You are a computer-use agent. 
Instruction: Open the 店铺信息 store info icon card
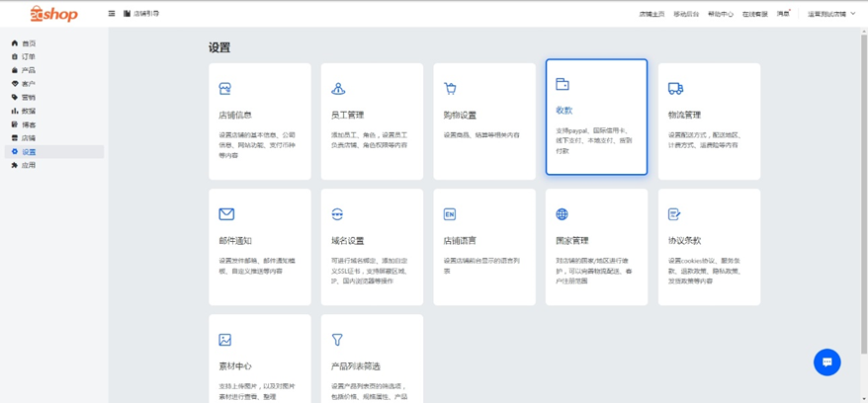(x=225, y=89)
